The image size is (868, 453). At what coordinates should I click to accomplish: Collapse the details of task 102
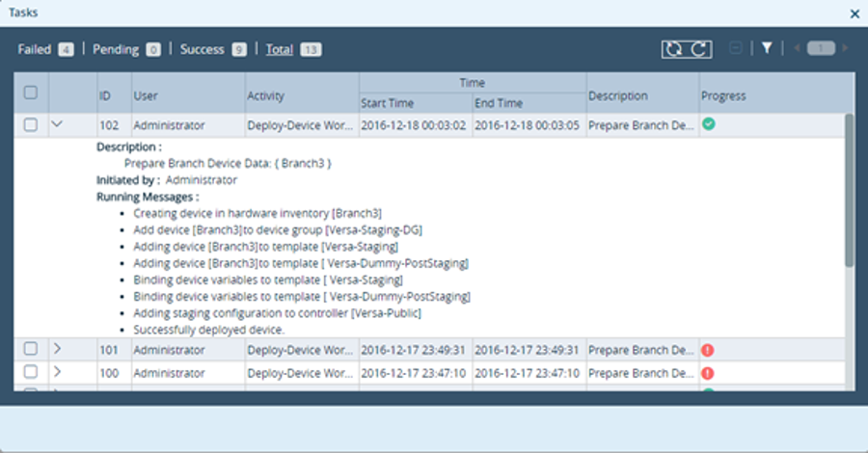57,124
